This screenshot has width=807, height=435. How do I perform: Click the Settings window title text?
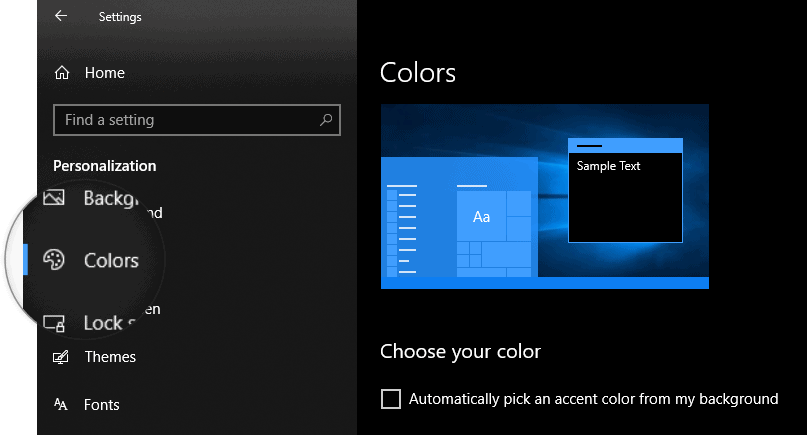click(x=120, y=17)
